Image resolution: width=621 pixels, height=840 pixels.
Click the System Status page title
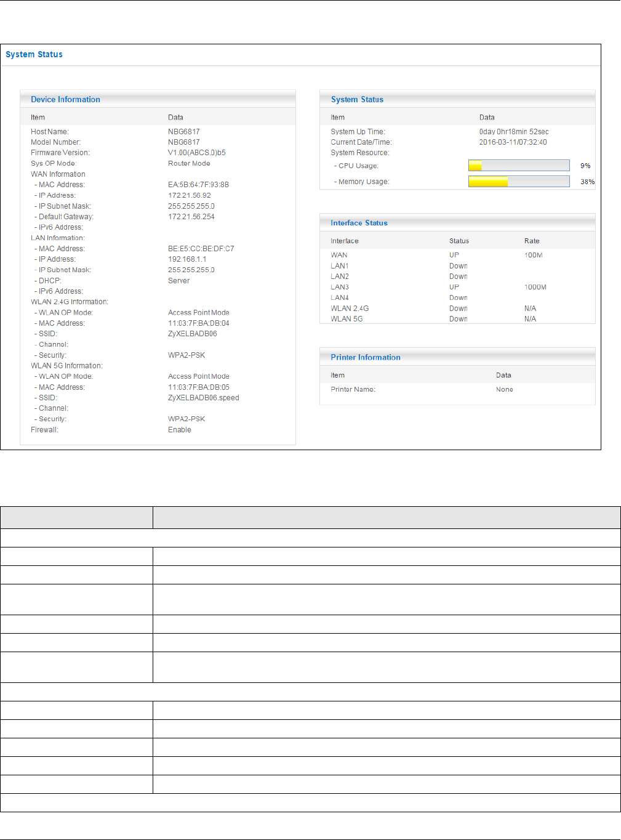pos(34,54)
